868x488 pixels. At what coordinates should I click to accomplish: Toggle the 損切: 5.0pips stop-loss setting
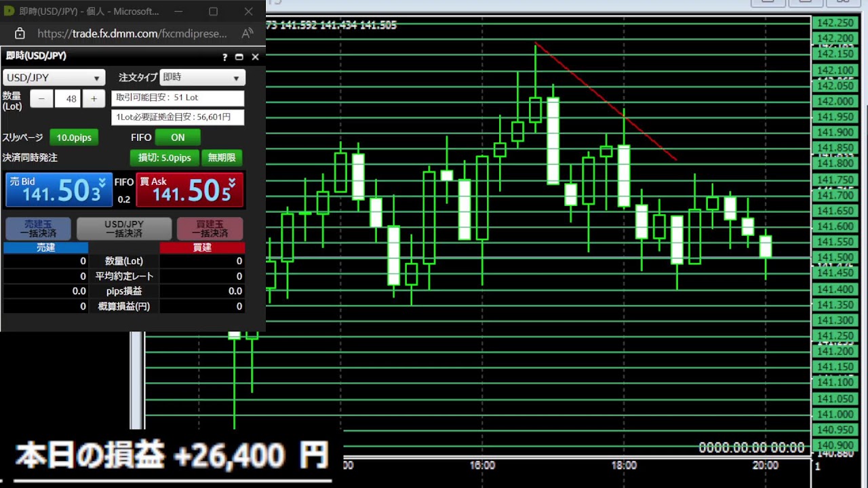point(164,158)
